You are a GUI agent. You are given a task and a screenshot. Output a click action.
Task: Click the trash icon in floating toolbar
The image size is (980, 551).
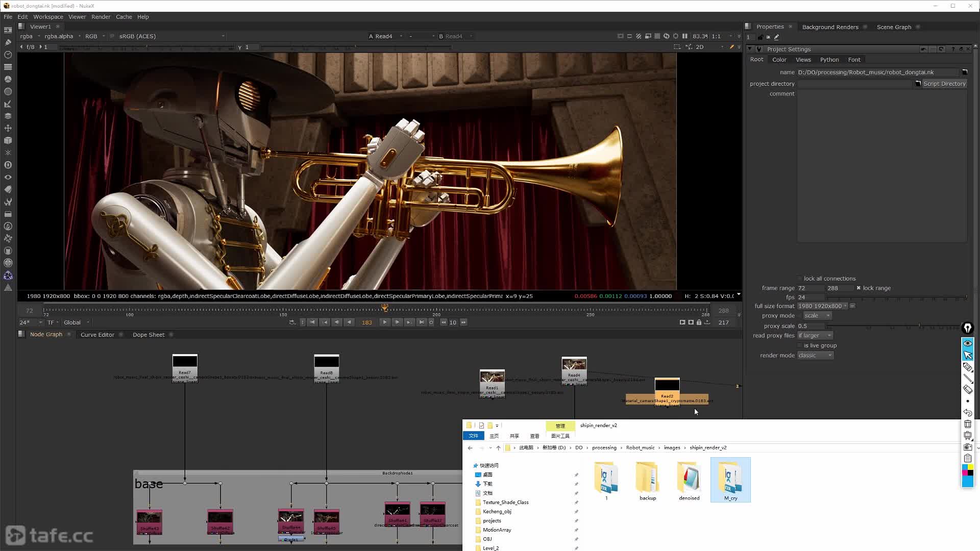(x=968, y=424)
